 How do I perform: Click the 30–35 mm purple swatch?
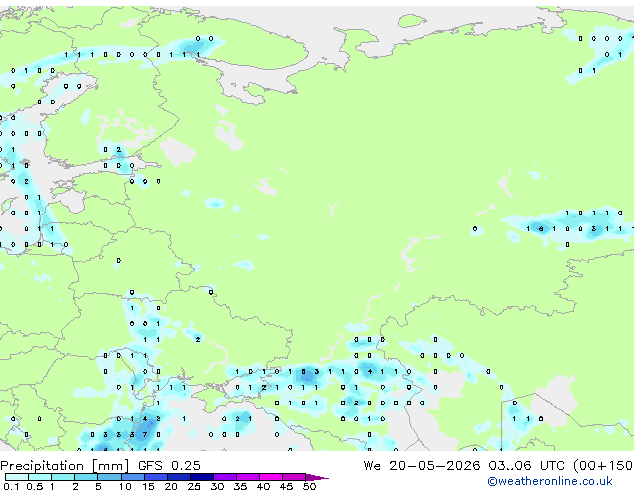(x=225, y=477)
